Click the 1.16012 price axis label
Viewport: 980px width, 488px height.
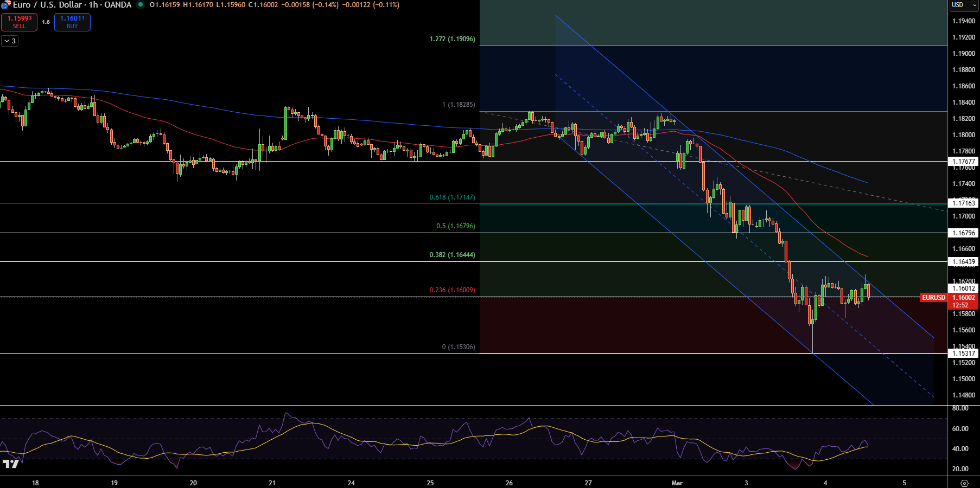tap(964, 288)
